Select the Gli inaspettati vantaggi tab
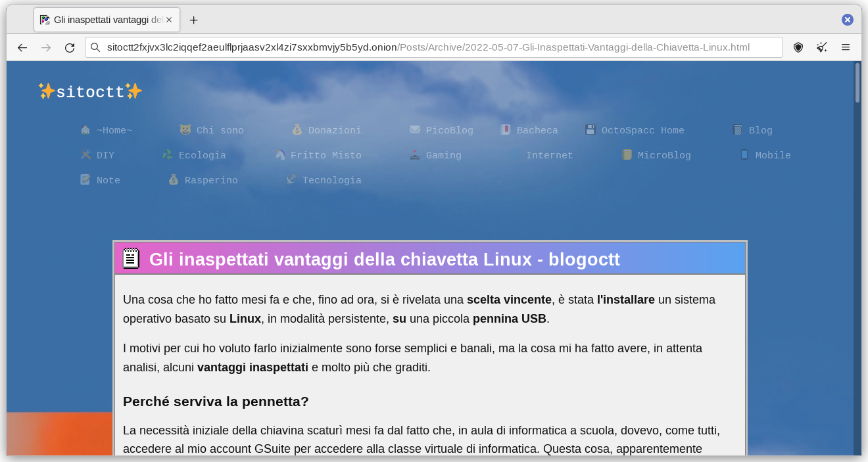The height and width of the screenshot is (462, 868). 102,20
